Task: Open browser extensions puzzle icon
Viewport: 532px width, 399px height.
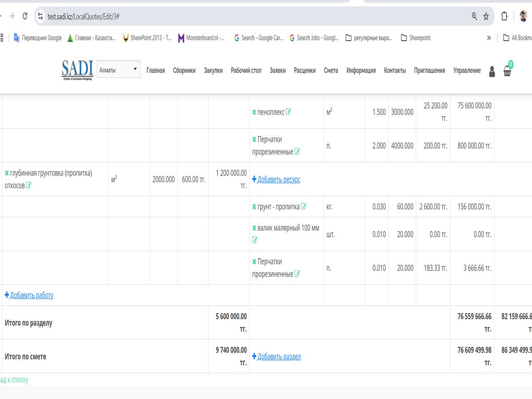Action: coord(504,16)
